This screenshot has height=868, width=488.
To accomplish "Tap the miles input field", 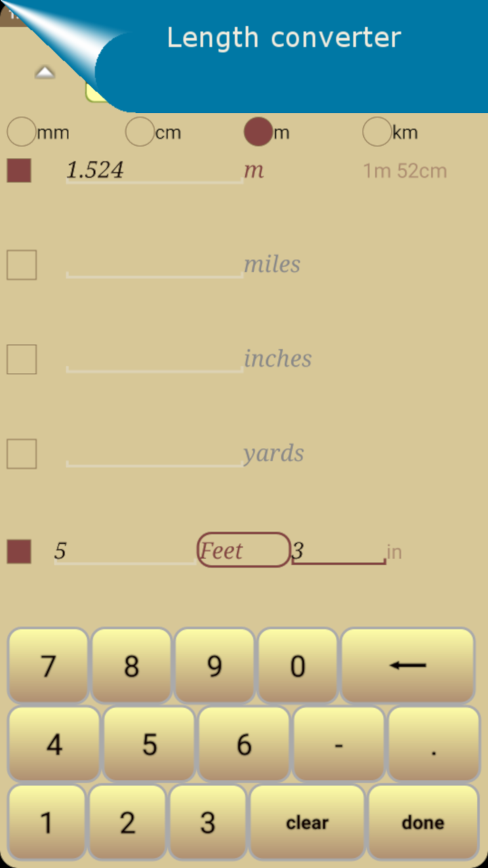I will pyautogui.click(x=154, y=265).
